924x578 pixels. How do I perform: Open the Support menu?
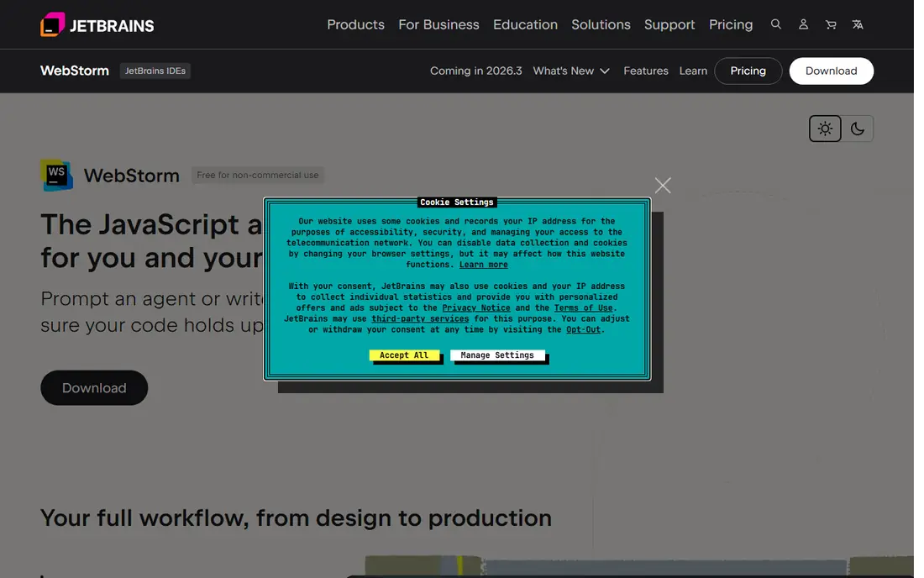[669, 24]
